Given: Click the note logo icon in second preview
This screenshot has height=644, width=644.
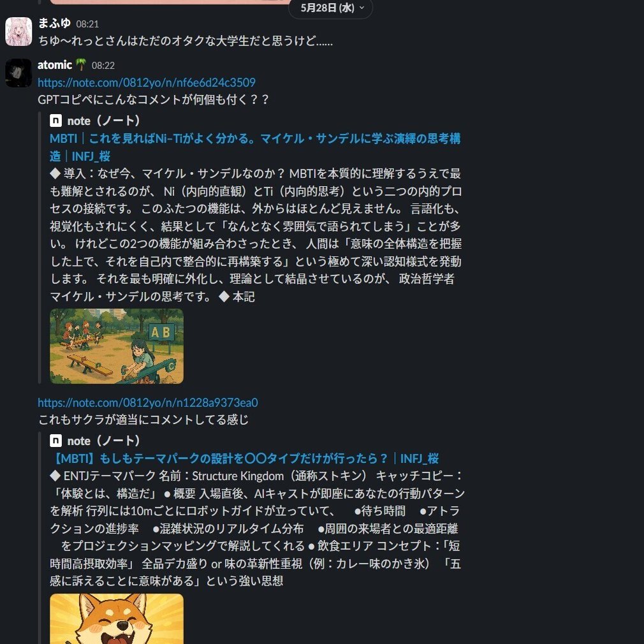Looking at the screenshot, I should (x=56, y=441).
